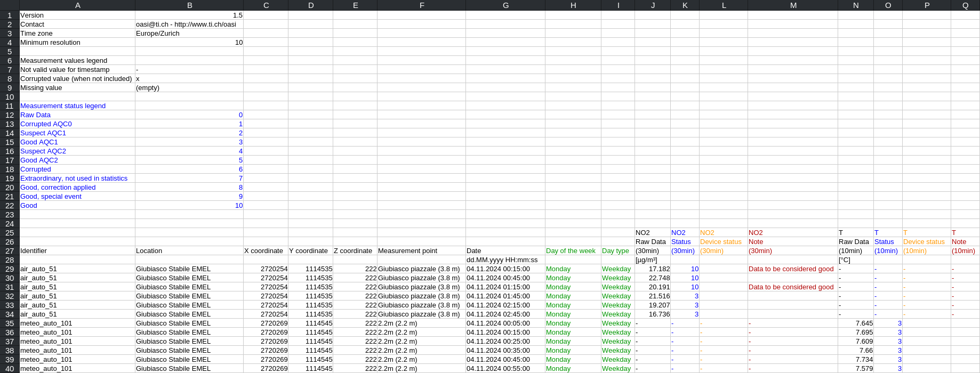Select row 40 header
Screen dimensions: 980x373
10,369
